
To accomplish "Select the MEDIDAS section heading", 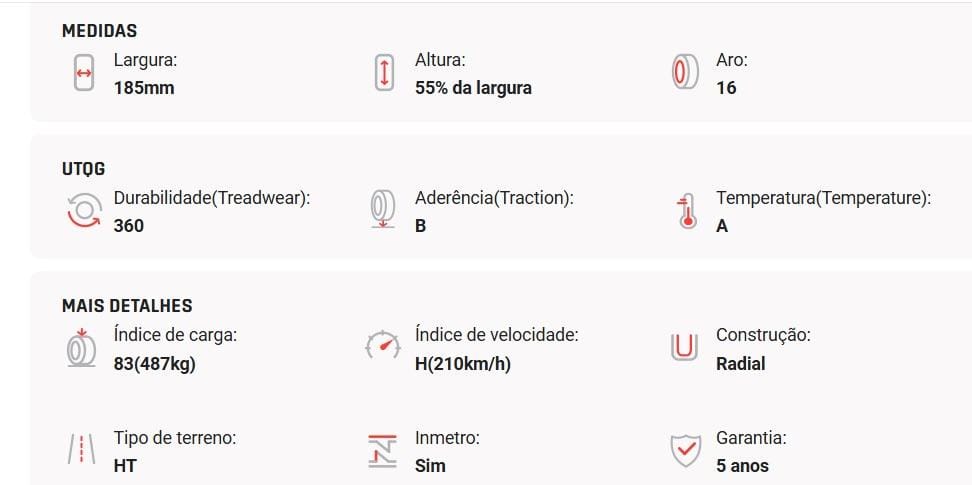I will point(99,30).
